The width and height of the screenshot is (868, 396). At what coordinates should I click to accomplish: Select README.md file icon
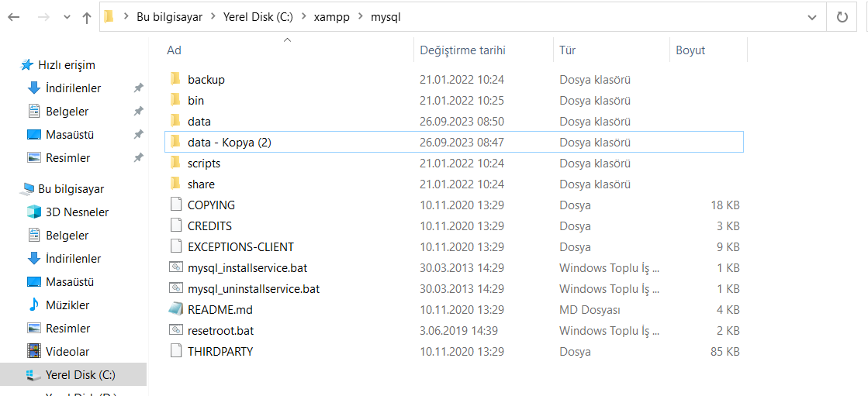[x=175, y=309]
